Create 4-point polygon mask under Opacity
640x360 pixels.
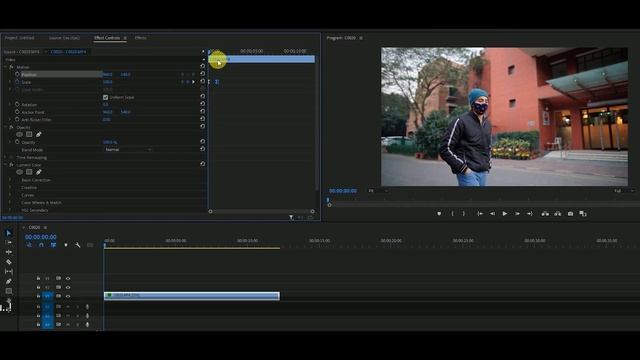29,134
